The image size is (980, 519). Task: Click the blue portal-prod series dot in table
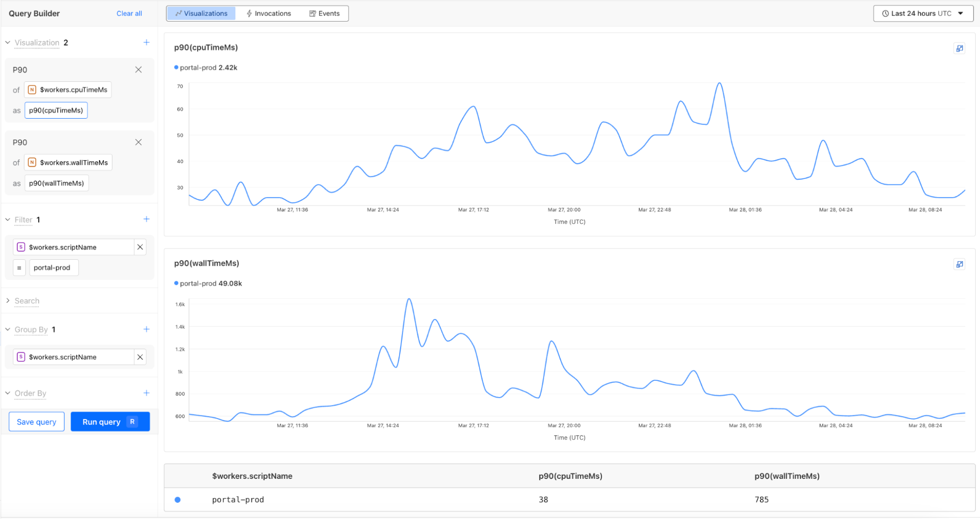177,499
